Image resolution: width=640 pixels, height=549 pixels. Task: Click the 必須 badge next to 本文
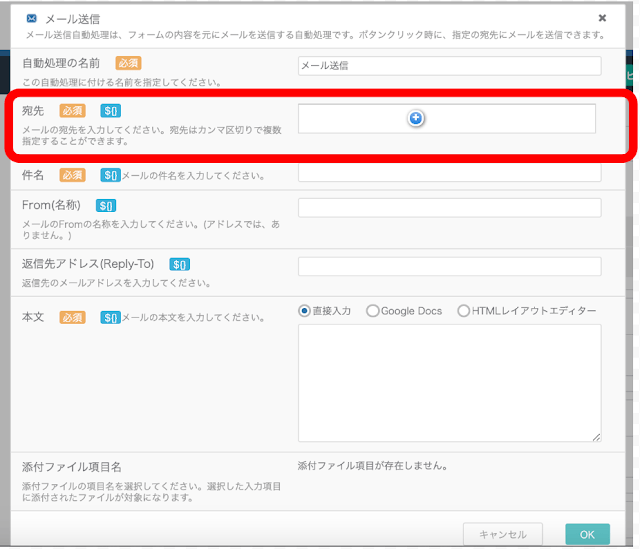click(72, 317)
